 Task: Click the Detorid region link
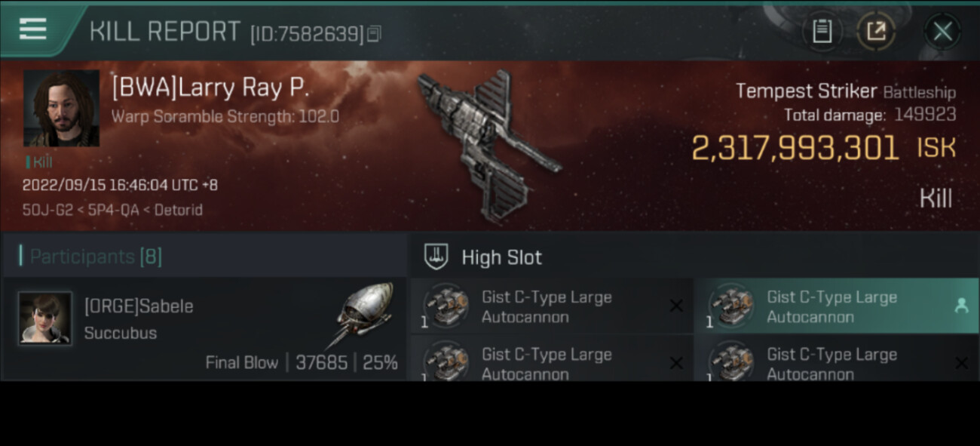click(178, 210)
